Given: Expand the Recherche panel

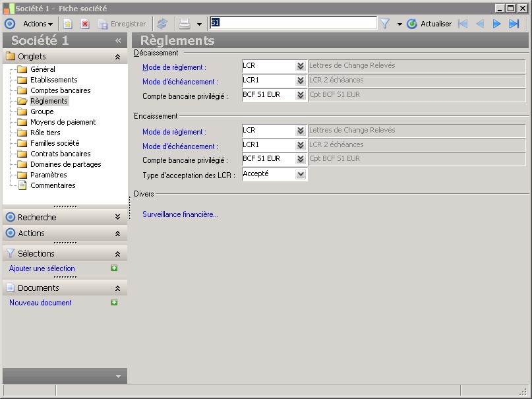Looking at the screenshot, I should click(117, 217).
